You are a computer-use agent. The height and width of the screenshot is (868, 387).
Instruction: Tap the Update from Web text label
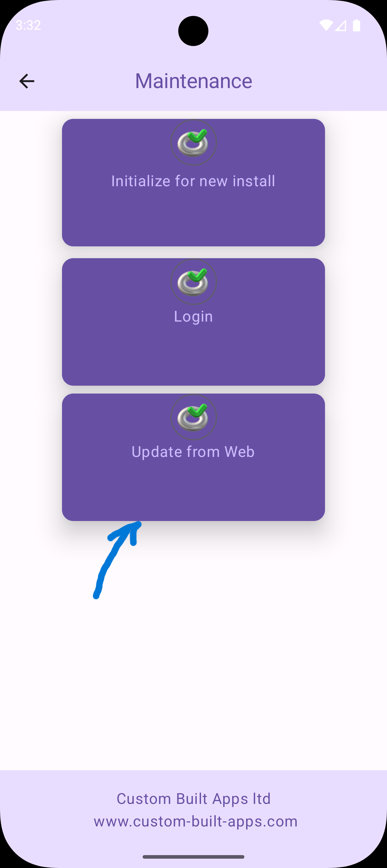click(193, 452)
